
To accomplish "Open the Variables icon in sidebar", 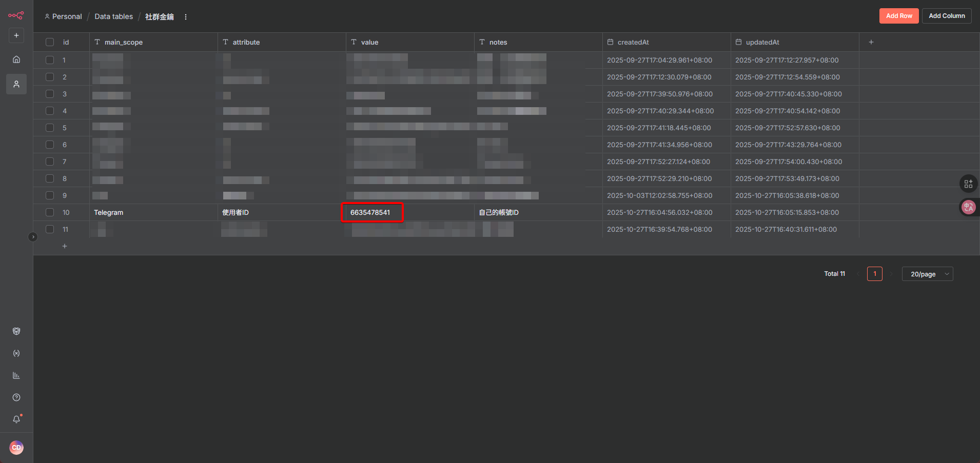I will coord(16,353).
